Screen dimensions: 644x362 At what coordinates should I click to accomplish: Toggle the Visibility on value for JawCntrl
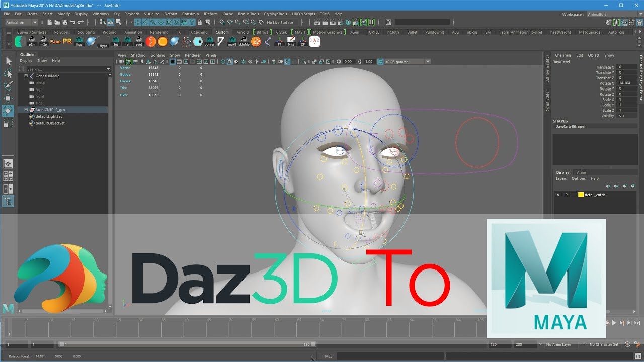[627, 116]
